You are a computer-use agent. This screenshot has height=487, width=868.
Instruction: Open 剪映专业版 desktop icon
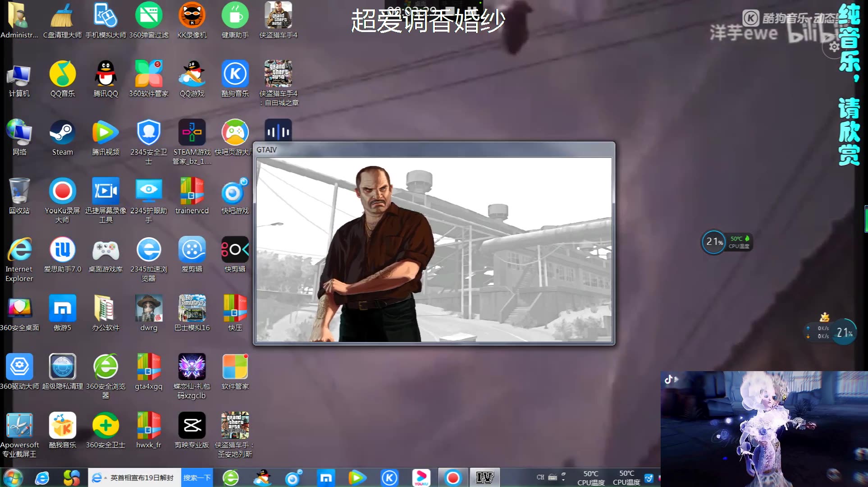tap(192, 425)
